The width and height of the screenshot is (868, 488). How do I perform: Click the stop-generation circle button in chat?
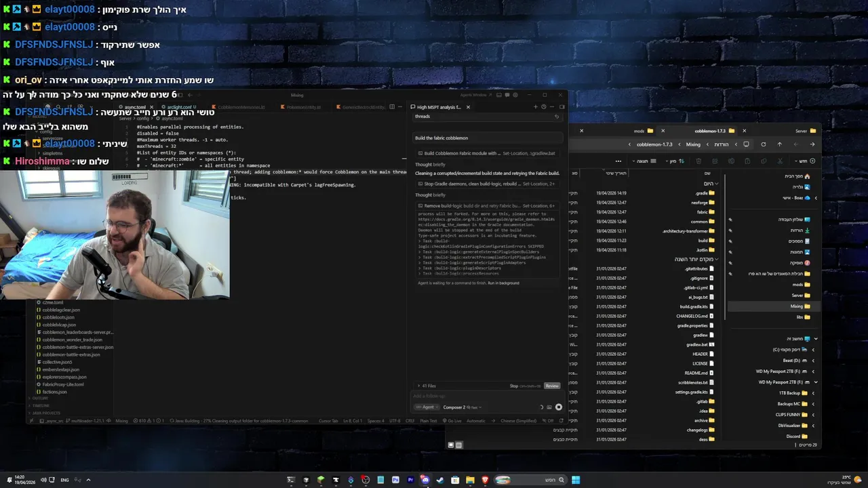click(x=558, y=407)
